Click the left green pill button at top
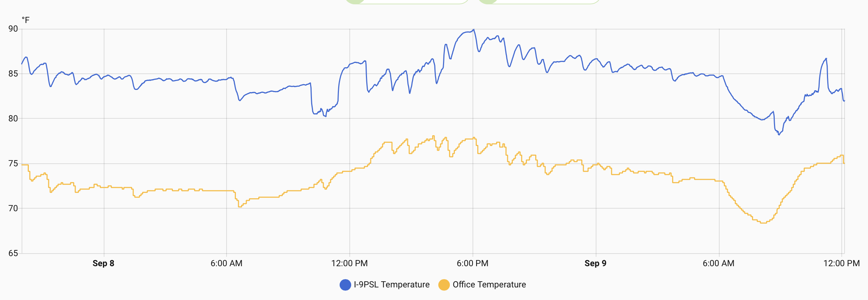Screen dimensions: 868x300 tap(407, 1)
